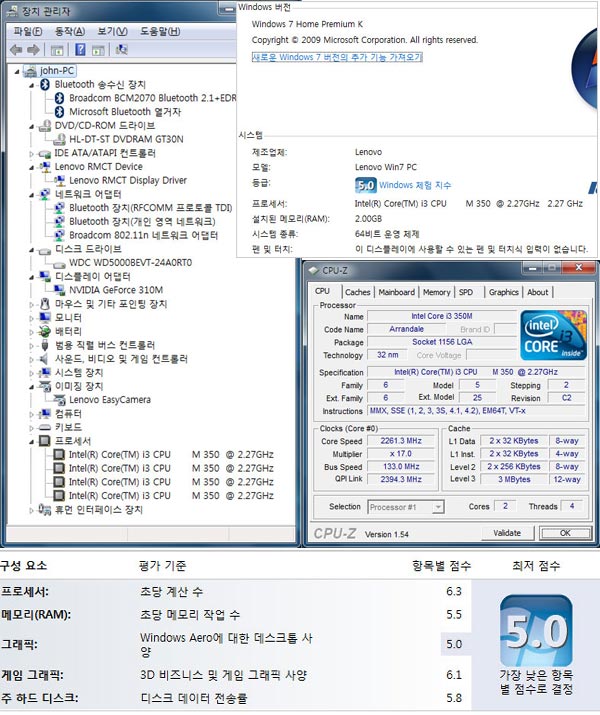Switch to the Mainboard tab in CPU-Z
The height and width of the screenshot is (715, 600).
pyautogui.click(x=396, y=292)
